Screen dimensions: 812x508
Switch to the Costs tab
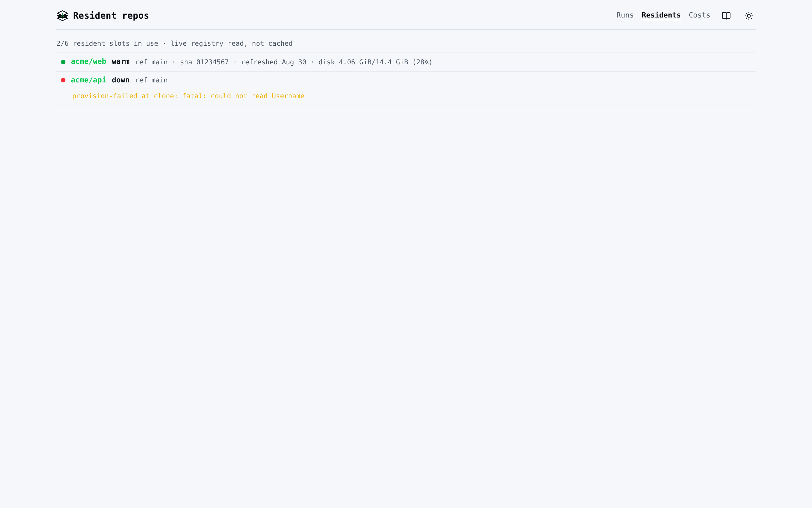click(699, 15)
